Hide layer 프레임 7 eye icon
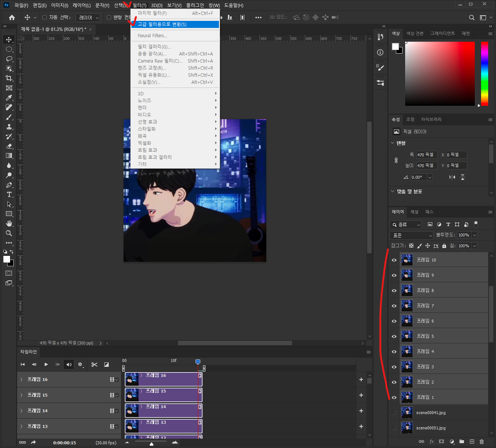 click(394, 306)
